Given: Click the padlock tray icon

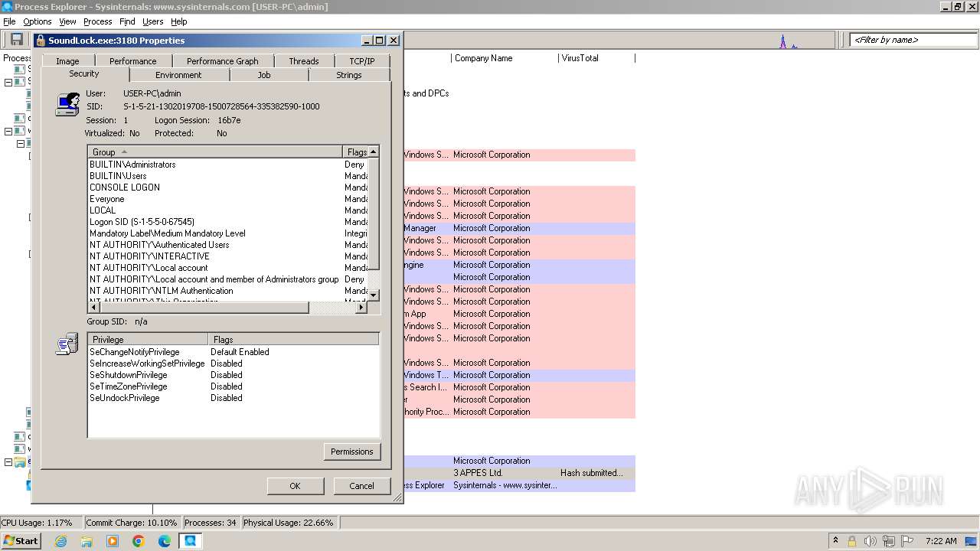Looking at the screenshot, I should pyautogui.click(x=851, y=541).
